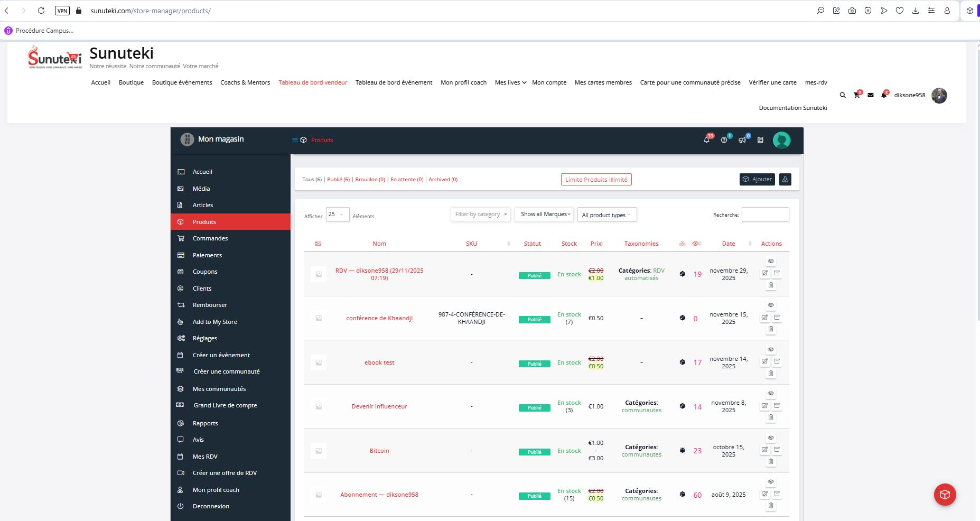The image size is (980, 521).
Task: Open store notifications bell with 33 badge
Action: pyautogui.click(x=706, y=140)
